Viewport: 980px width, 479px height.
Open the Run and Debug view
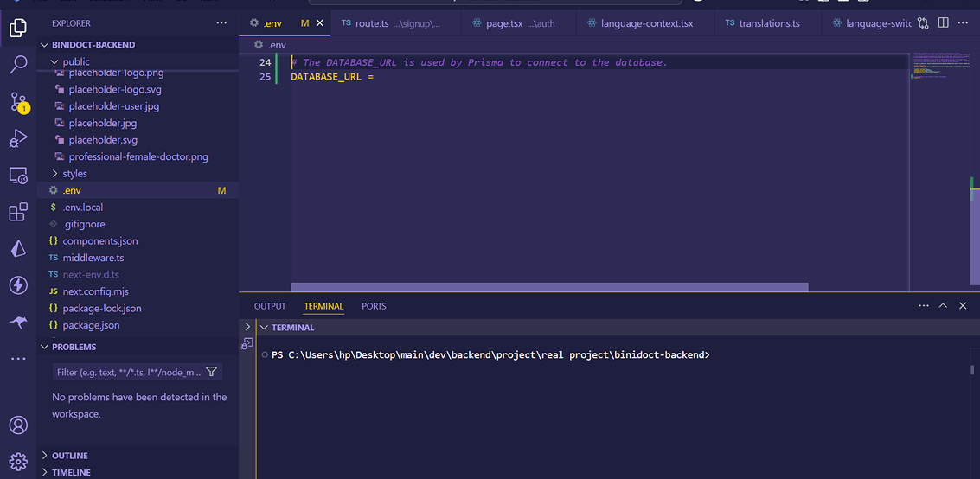tap(18, 139)
